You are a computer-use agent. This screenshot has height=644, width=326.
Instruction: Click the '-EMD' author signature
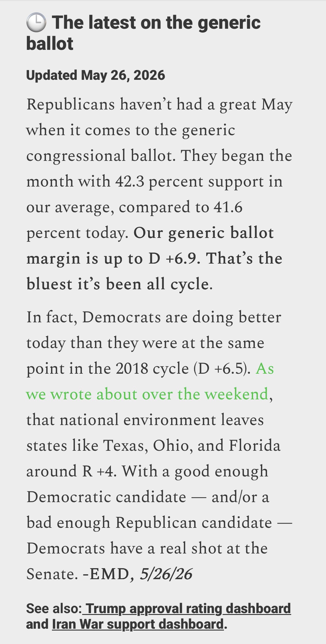106,574
